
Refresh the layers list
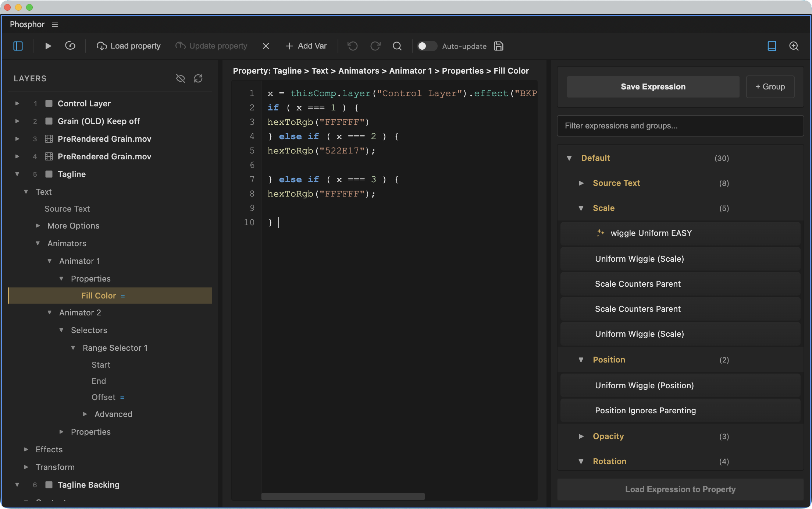tap(198, 78)
